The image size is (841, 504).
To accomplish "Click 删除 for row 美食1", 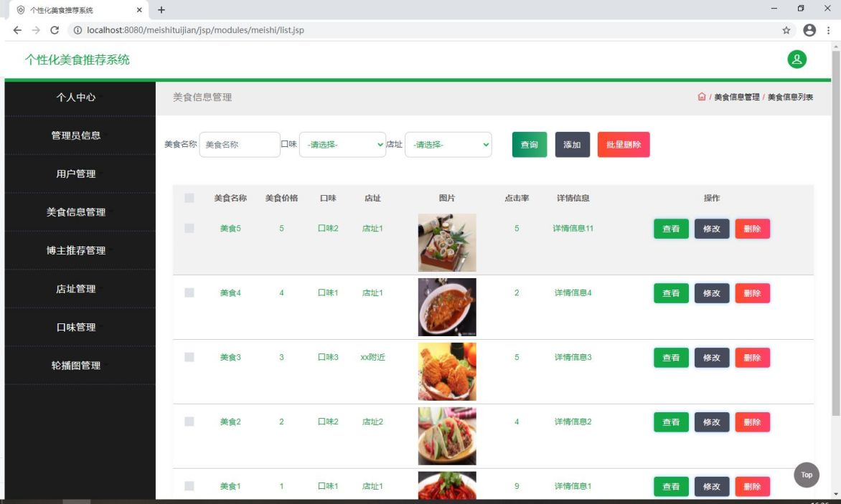I will 753,486.
